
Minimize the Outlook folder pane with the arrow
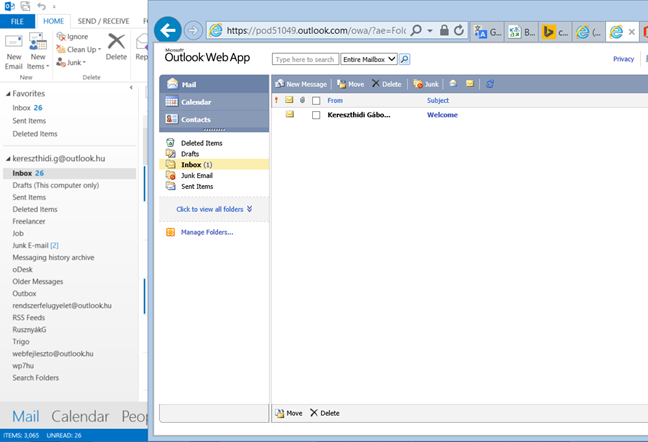(131, 88)
